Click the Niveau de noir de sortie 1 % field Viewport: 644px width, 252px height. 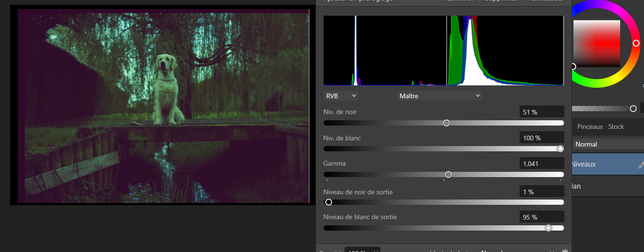pyautogui.click(x=541, y=192)
